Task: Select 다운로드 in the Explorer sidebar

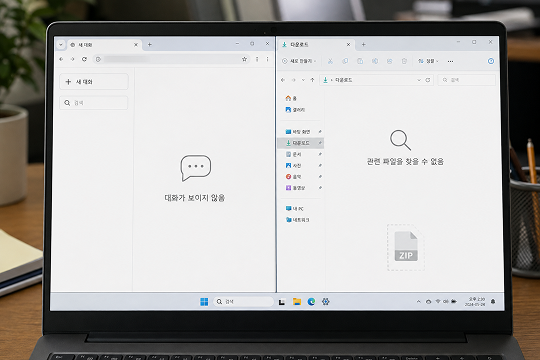Action: (300, 143)
